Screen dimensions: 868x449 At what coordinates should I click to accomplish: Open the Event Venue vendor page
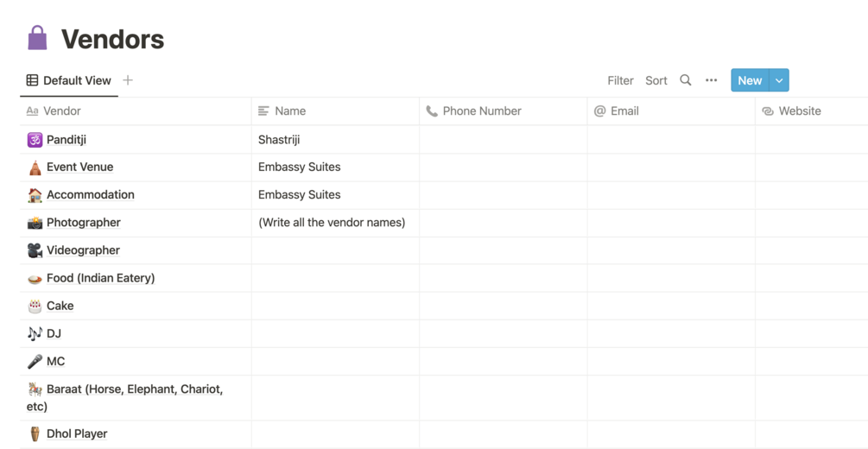[79, 168]
